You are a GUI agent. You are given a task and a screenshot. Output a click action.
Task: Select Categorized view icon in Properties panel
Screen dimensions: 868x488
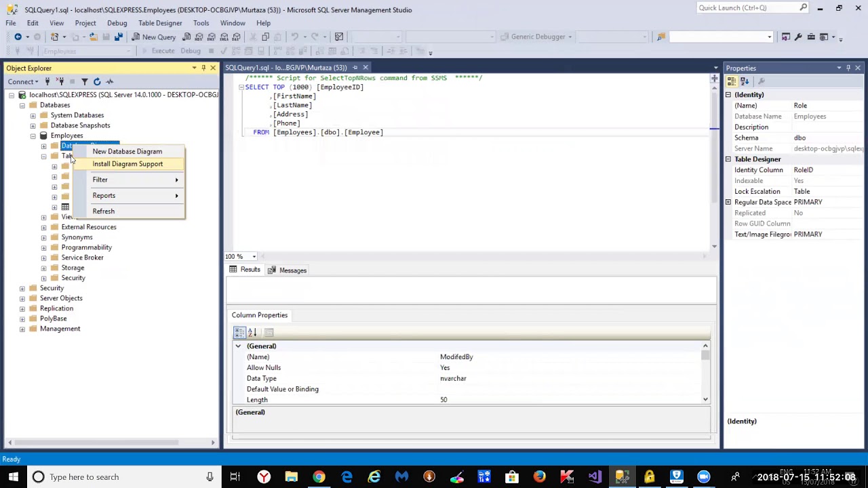point(732,81)
